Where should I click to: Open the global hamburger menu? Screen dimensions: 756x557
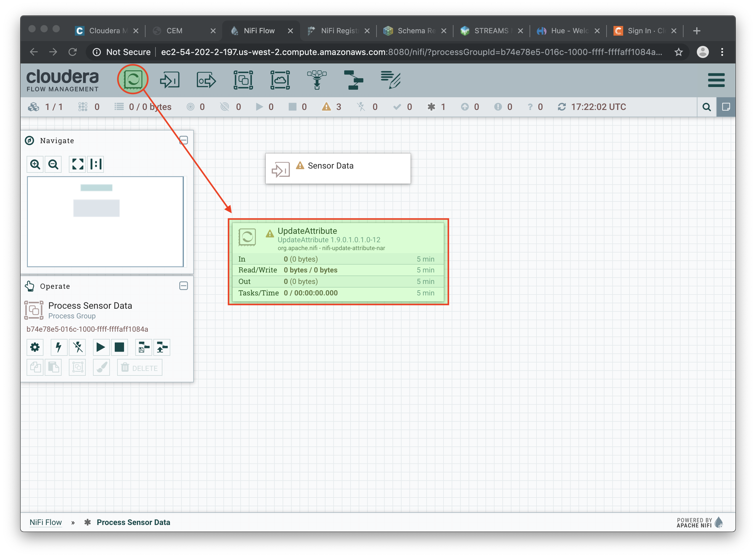tap(716, 80)
